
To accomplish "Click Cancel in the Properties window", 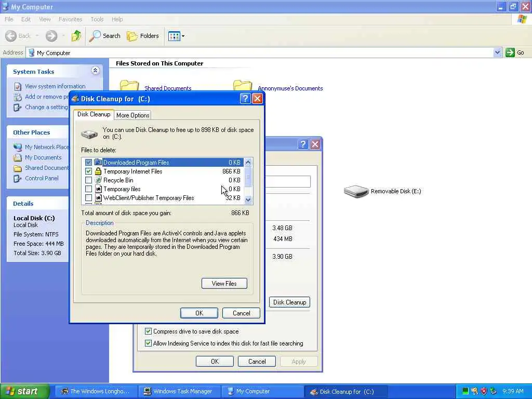I will click(x=257, y=362).
